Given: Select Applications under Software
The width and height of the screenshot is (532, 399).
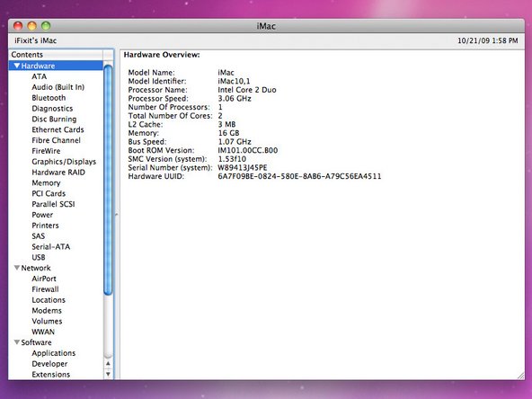Looking at the screenshot, I should coord(54,353).
